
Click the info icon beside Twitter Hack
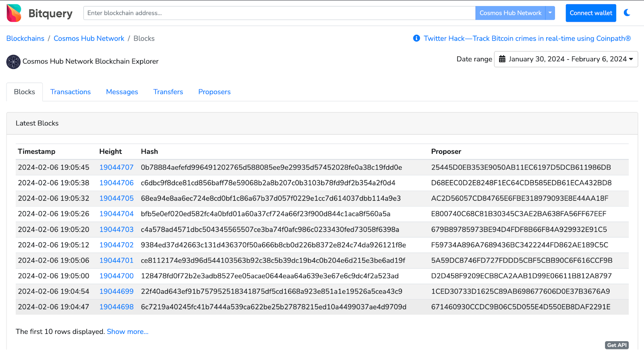pos(417,38)
